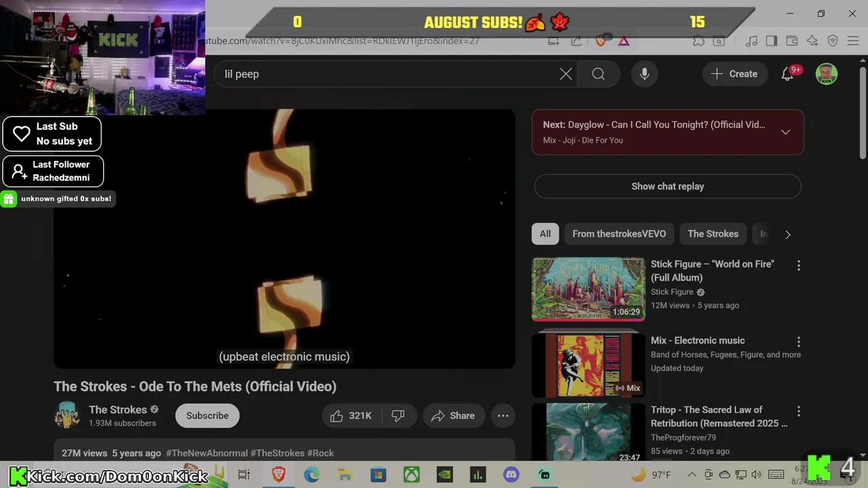Screen dimensions: 868x488
Task: Click the #TheNewAbnormal hashtag
Action: [207, 453]
